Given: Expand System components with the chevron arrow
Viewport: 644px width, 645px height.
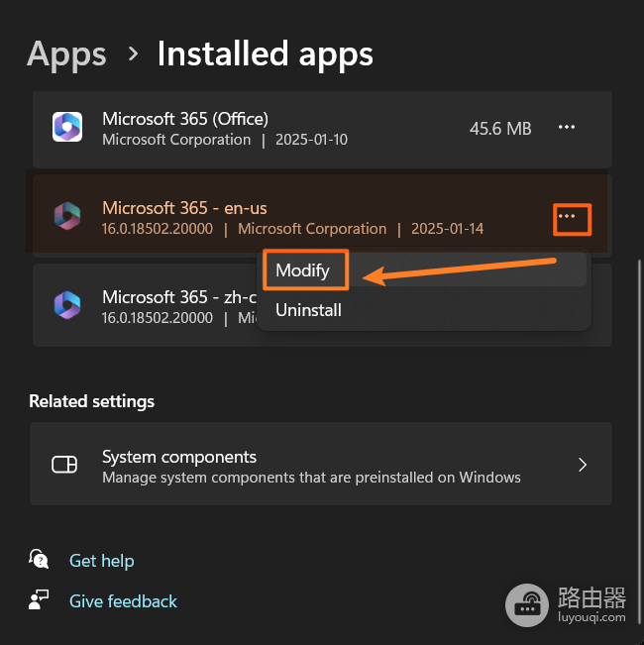Looking at the screenshot, I should click(583, 465).
